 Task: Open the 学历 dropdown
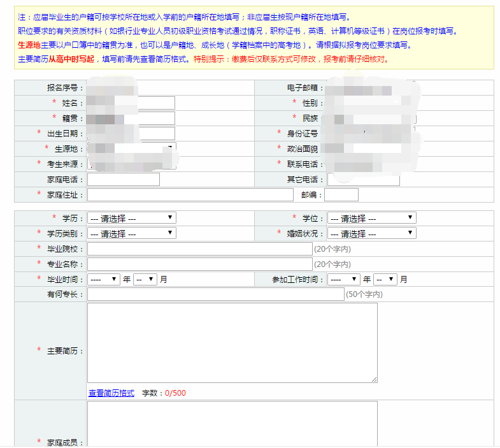coord(131,218)
